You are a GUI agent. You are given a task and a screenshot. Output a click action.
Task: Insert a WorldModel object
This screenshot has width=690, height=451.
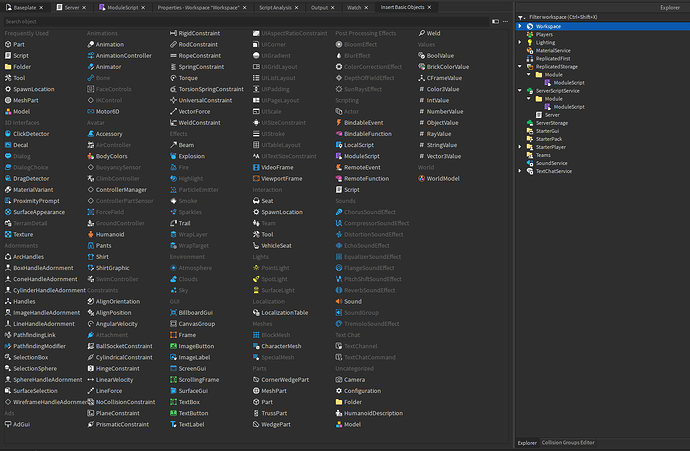tap(439, 179)
